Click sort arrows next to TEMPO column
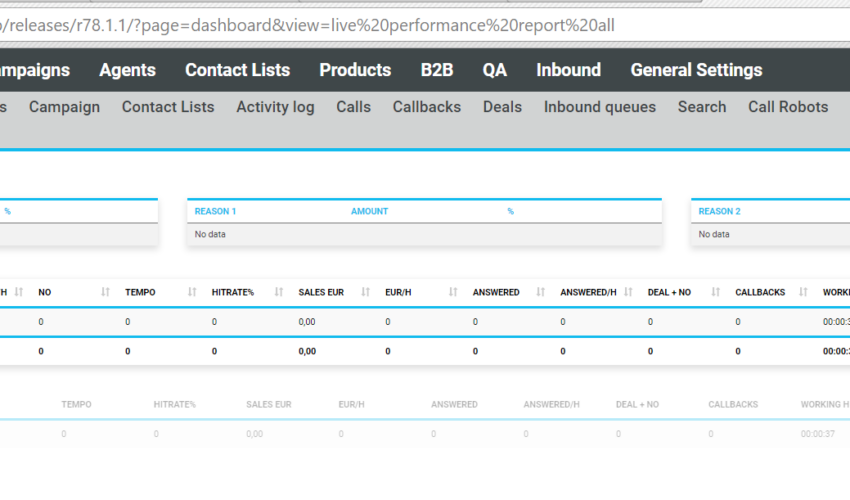The image size is (850, 500). [x=192, y=292]
